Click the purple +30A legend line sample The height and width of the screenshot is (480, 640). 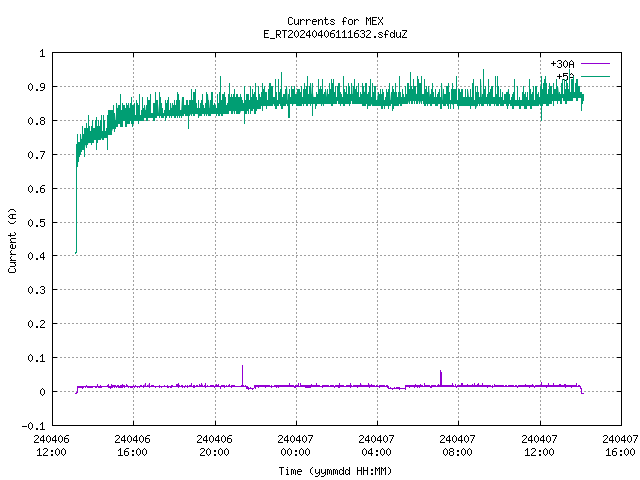(x=595, y=64)
